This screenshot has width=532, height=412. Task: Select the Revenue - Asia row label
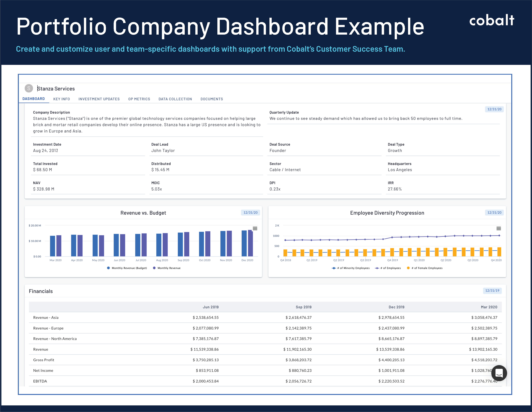click(x=46, y=317)
